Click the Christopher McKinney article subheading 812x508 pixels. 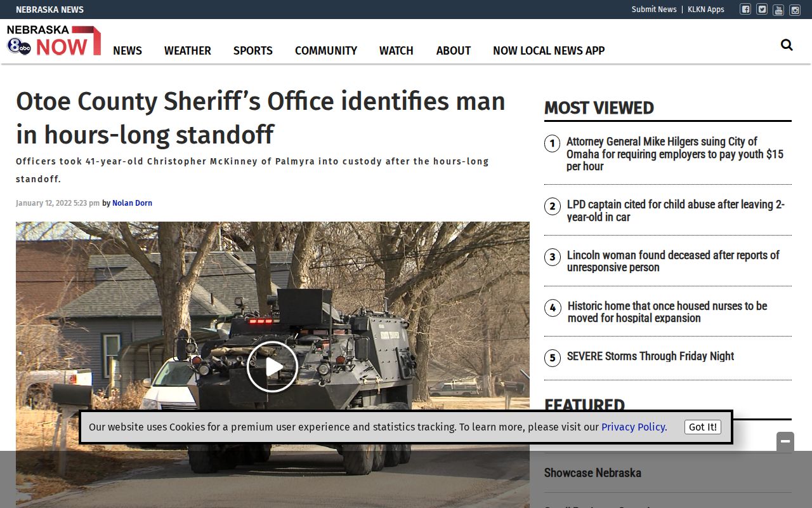[x=252, y=170]
